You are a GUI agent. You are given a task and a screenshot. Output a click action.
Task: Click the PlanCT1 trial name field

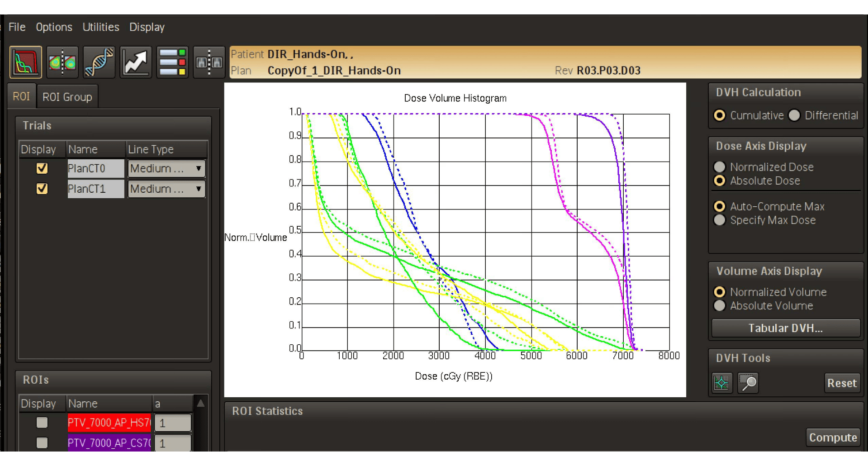pos(95,189)
